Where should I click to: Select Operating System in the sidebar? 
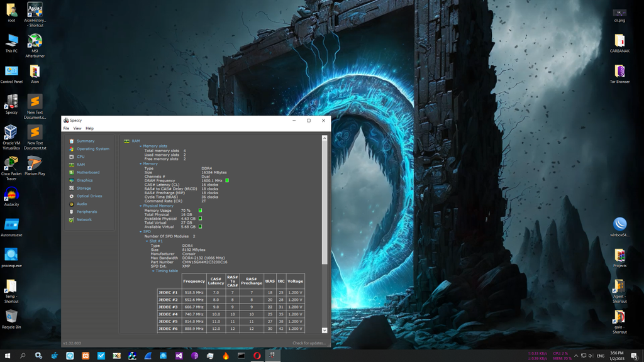pos(92,149)
